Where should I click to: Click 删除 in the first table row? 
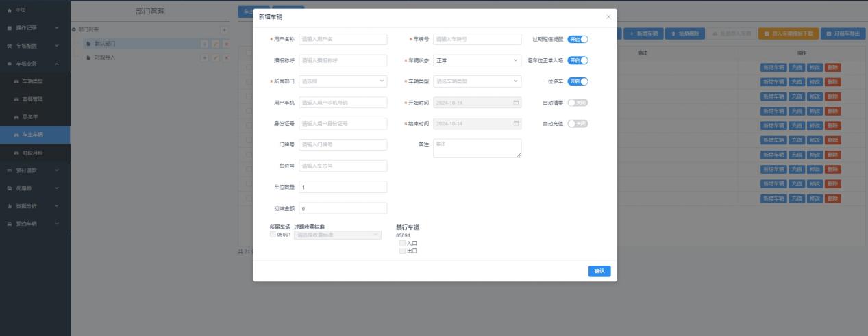832,67
